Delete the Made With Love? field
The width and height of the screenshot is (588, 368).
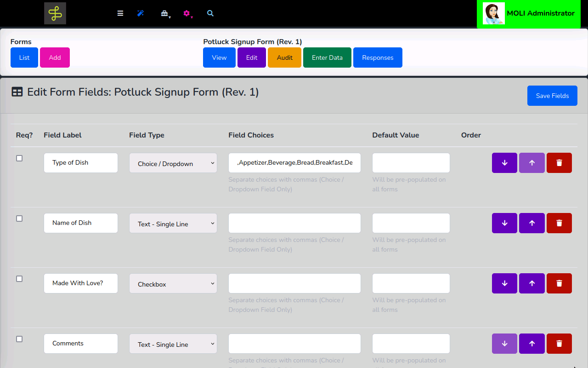559,283
